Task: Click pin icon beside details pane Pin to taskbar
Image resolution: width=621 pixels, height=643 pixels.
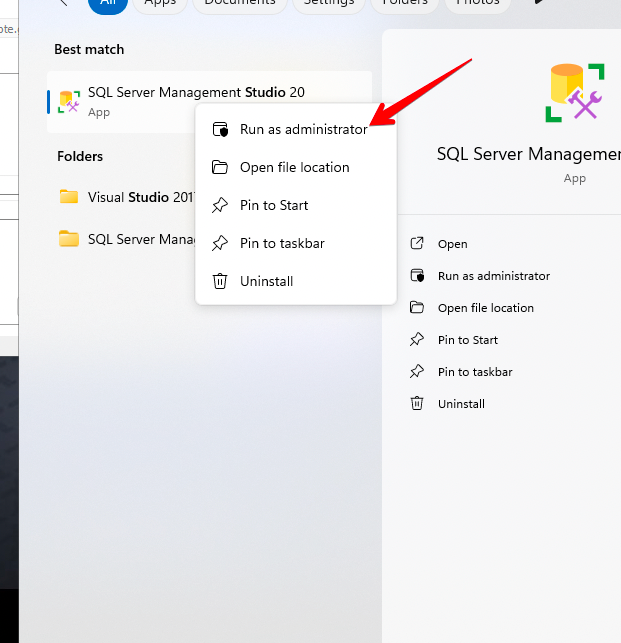Action: tap(417, 371)
